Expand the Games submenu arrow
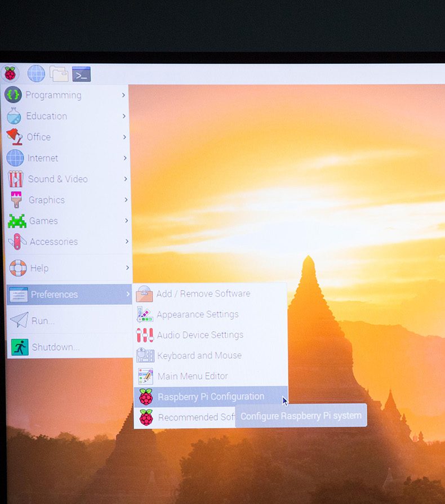 pyautogui.click(x=126, y=221)
